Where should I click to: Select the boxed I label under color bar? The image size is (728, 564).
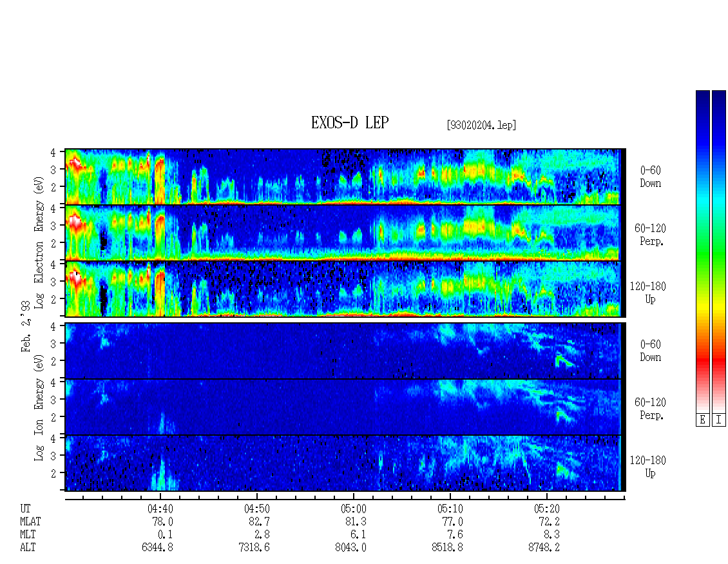pos(719,420)
